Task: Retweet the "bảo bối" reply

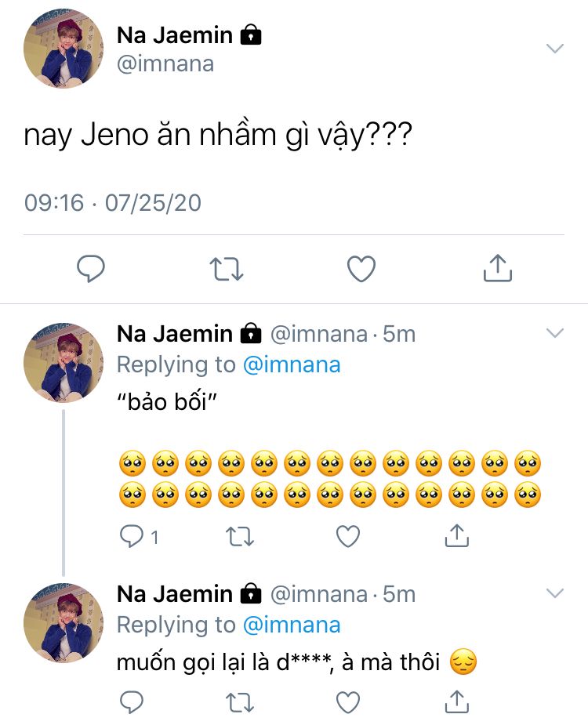Action: click(240, 536)
